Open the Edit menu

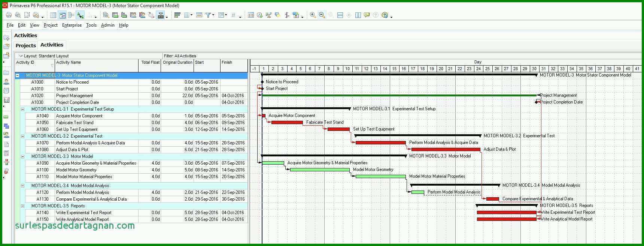[22, 25]
